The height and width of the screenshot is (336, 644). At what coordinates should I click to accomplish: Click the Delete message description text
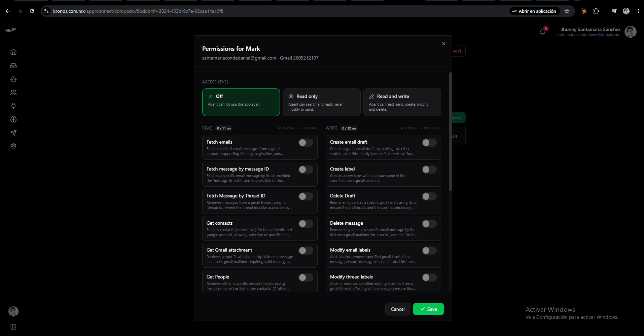[x=373, y=232]
